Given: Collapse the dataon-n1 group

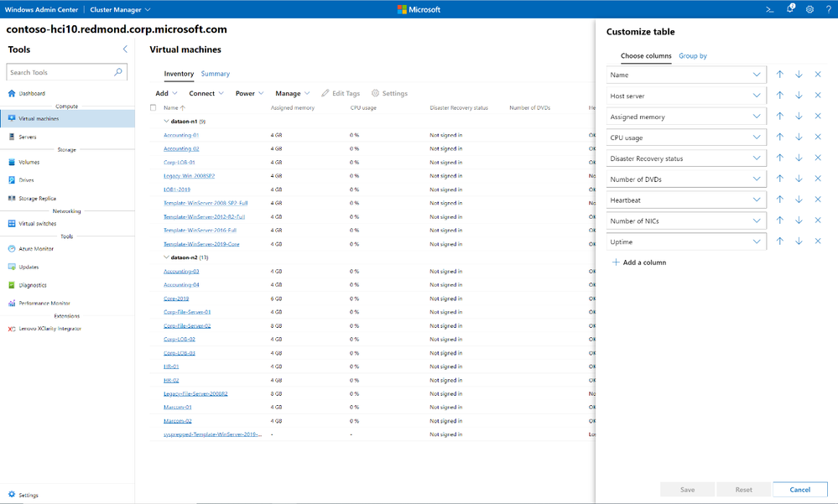Looking at the screenshot, I should pos(166,122).
